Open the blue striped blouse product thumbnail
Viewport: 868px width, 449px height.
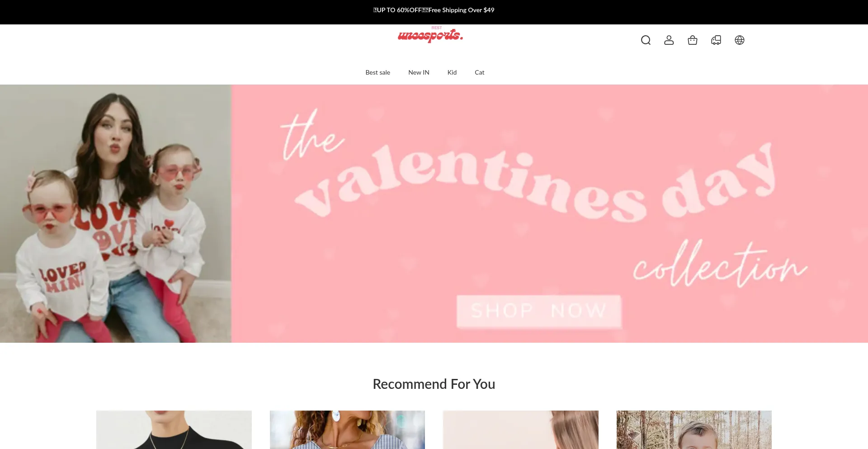(347, 430)
